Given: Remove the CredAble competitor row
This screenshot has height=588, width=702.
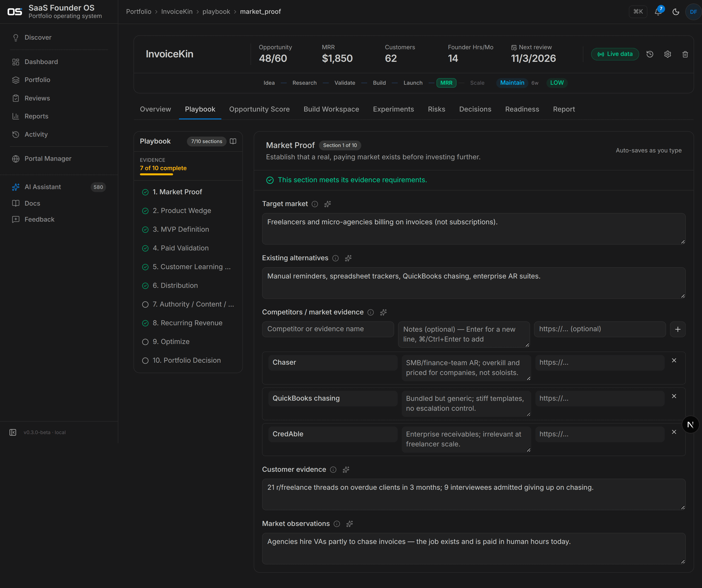Looking at the screenshot, I should [x=674, y=432].
